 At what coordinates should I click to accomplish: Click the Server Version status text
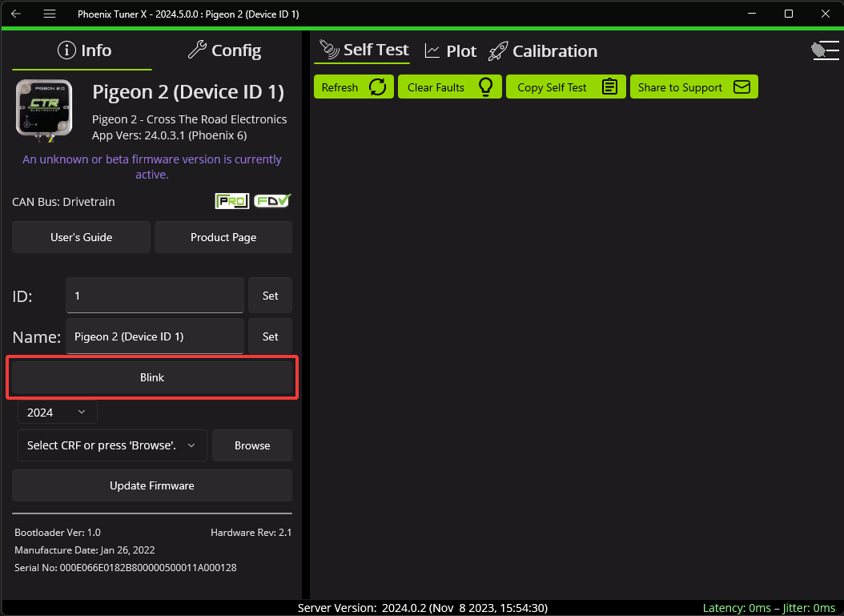tap(423, 608)
